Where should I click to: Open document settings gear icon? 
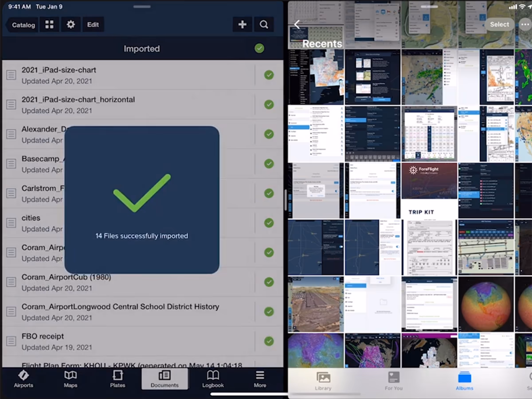pyautogui.click(x=70, y=24)
